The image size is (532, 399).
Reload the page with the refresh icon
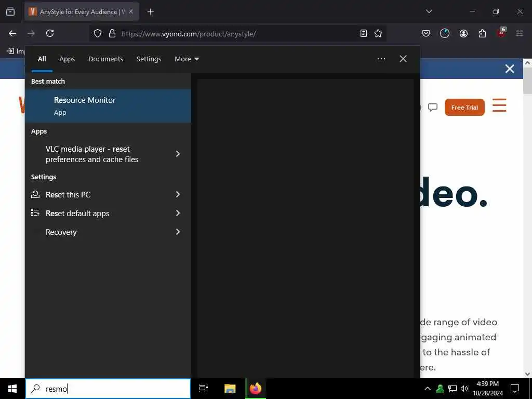[50, 33]
